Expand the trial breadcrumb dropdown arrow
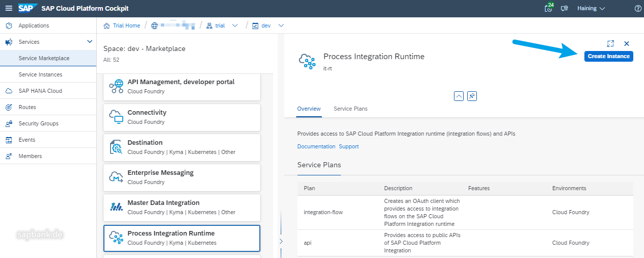Screen dimensions: 644x258 (x=235, y=25)
